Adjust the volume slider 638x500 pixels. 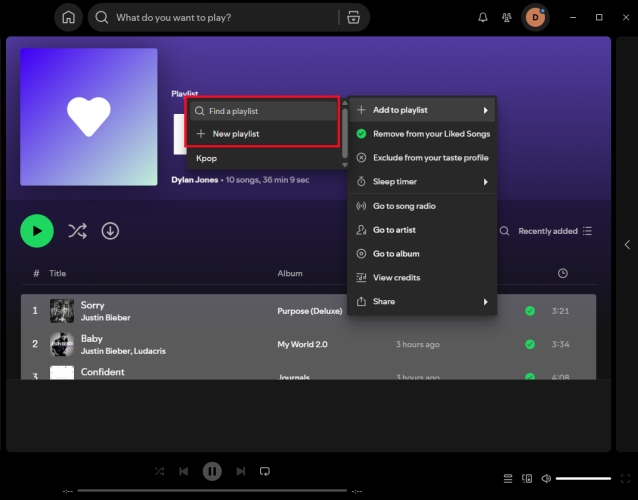[x=583, y=479]
